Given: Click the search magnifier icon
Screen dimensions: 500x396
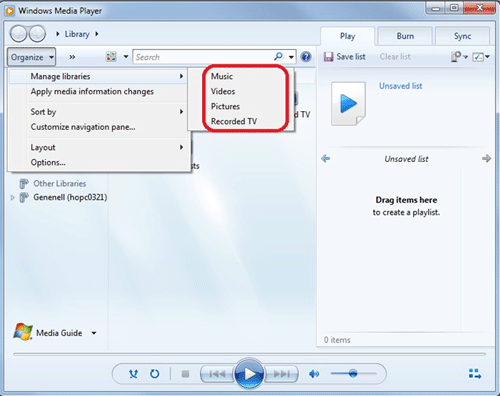Looking at the screenshot, I should (278, 57).
